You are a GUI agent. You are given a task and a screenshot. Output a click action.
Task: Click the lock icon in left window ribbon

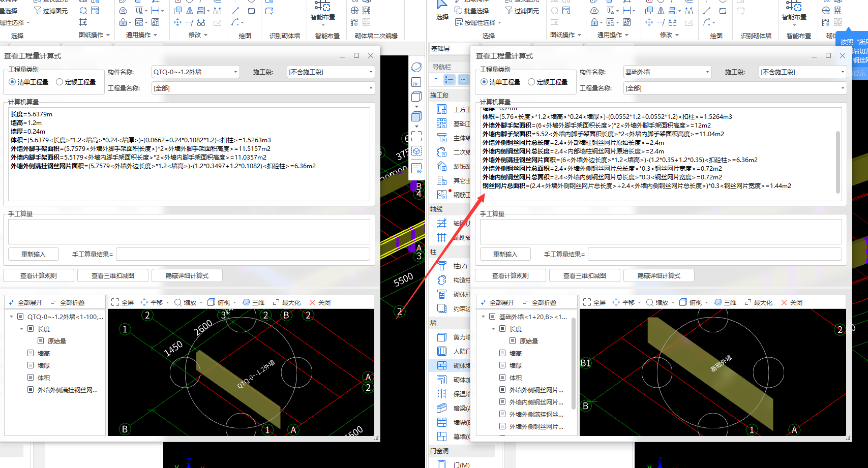(123, 22)
